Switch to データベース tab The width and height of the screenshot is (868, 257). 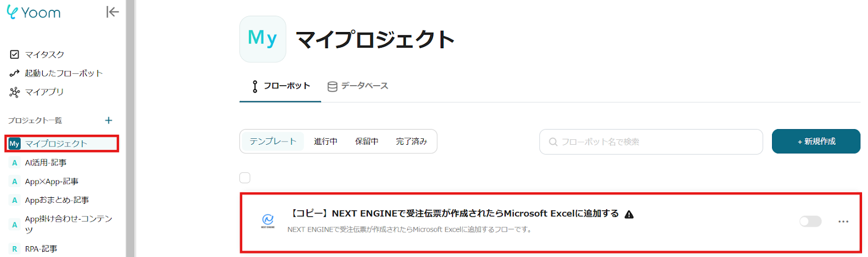358,86
